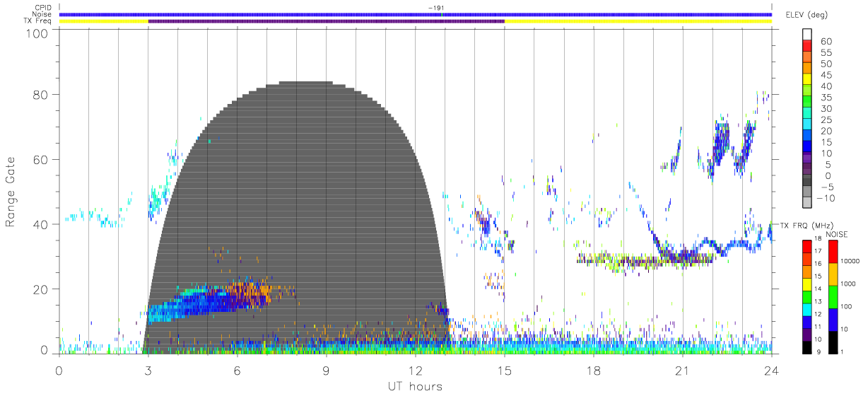Screen dimensions: 868x401
Task: Click the ELEV (deg) colorbar title
Action: pos(808,15)
